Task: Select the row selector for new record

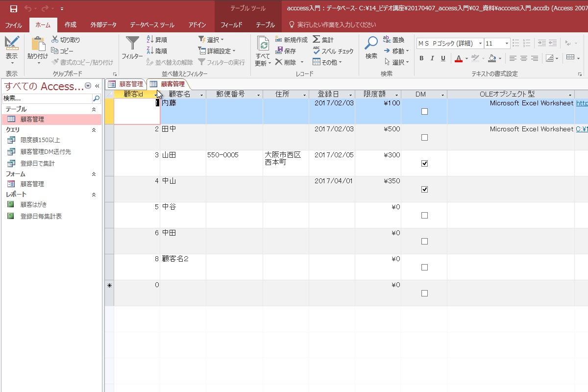Action: click(109, 293)
